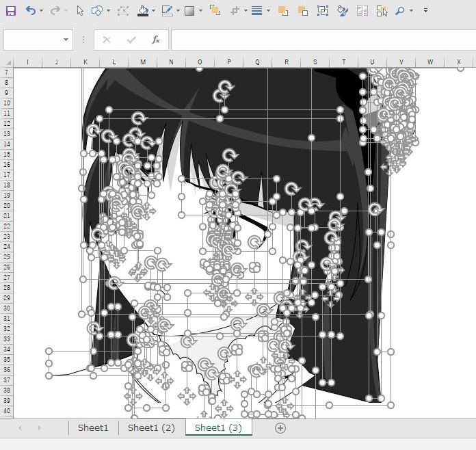The height and width of the screenshot is (450, 476).
Task: Apply Shape Fill with paint bucket
Action: pyautogui.click(x=143, y=11)
